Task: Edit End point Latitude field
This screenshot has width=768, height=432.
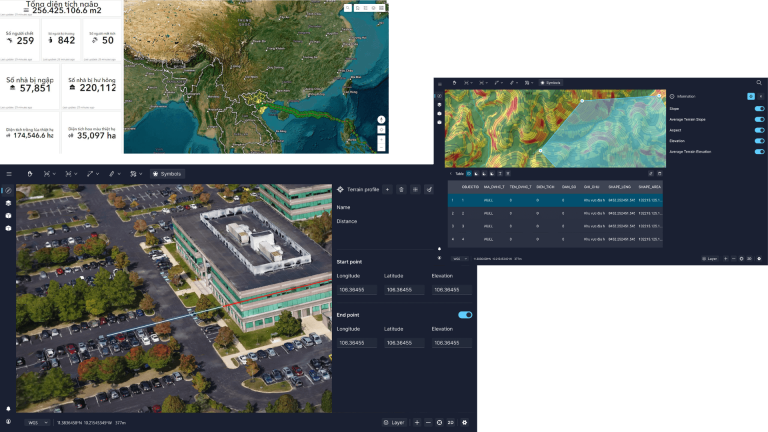Action: (404, 343)
